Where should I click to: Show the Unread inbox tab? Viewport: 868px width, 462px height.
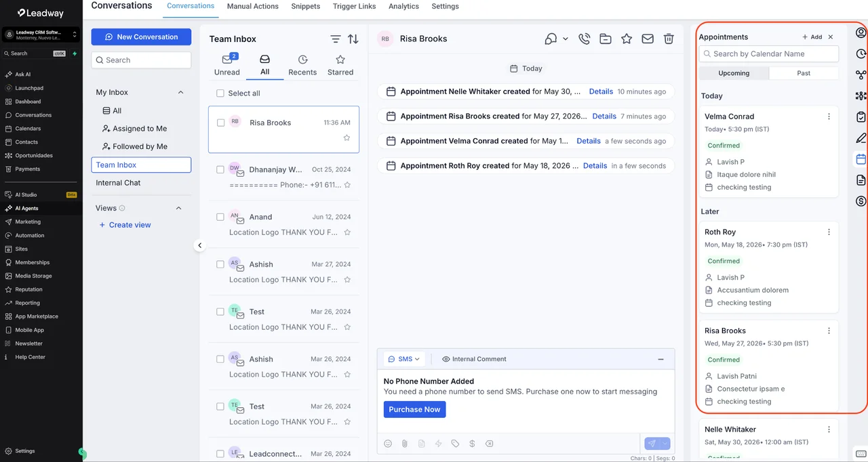point(227,66)
